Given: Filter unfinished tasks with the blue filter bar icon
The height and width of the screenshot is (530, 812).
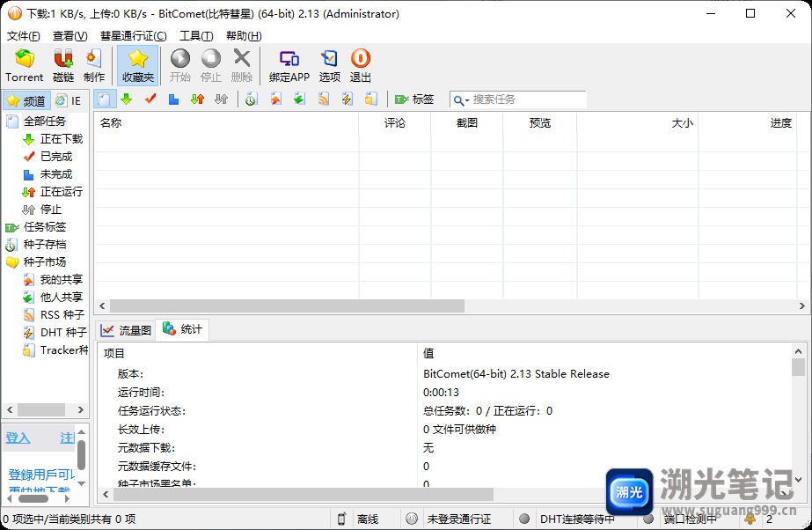Looking at the screenshot, I should [x=173, y=99].
